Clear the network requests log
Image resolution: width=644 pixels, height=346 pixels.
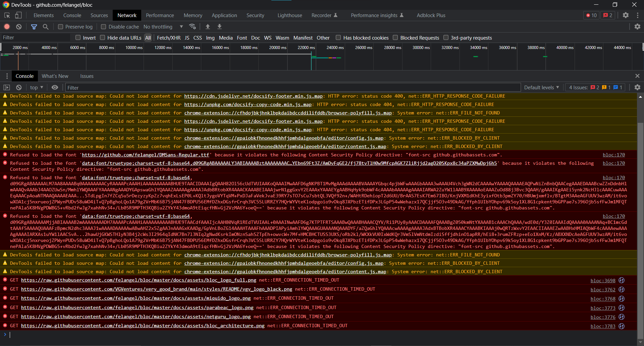18,27
